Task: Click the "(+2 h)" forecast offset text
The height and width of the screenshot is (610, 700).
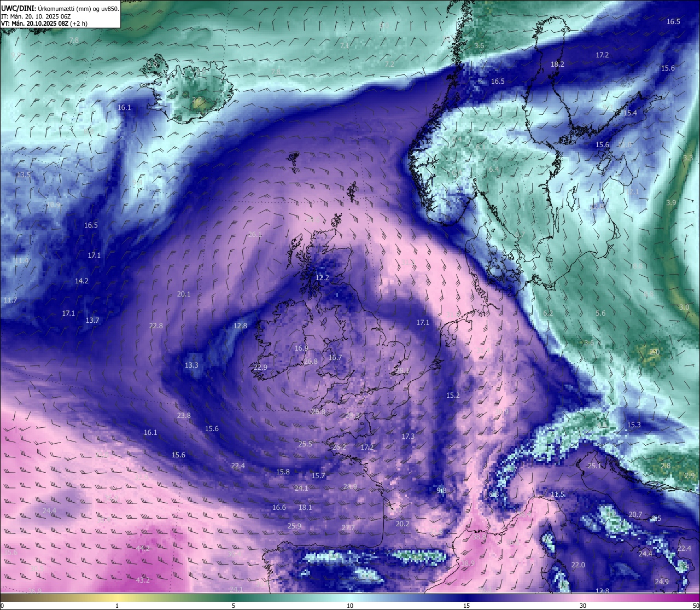Action: tap(78, 24)
